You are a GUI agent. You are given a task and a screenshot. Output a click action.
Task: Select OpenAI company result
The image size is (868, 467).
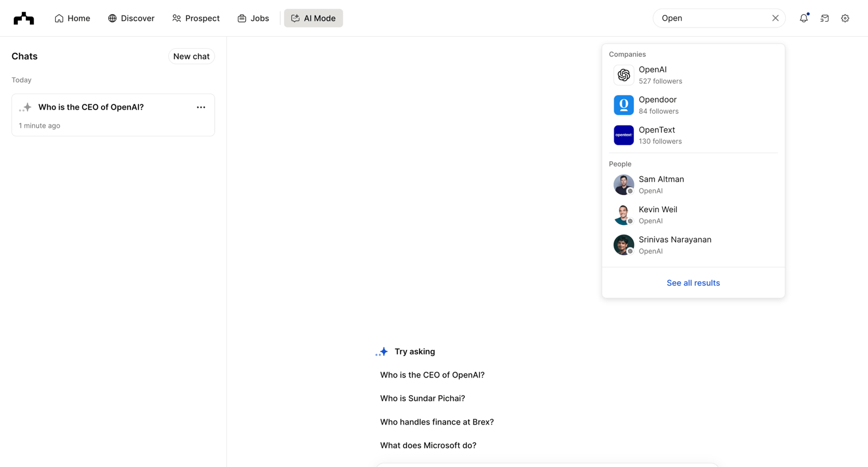[x=693, y=75]
